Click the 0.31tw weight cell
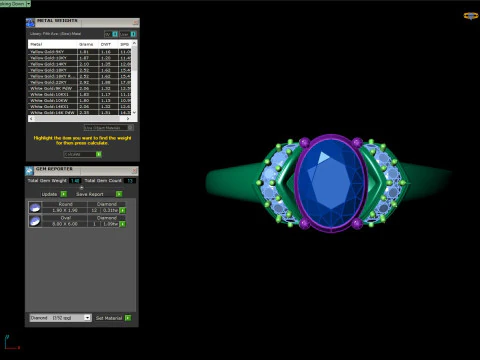The width and height of the screenshot is (480, 360). pos(110,210)
